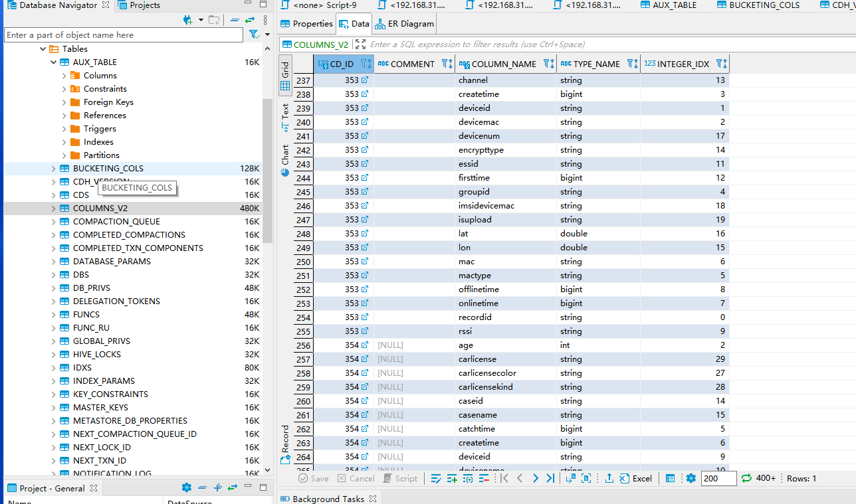Switch to the Projects tab

[x=139, y=5]
